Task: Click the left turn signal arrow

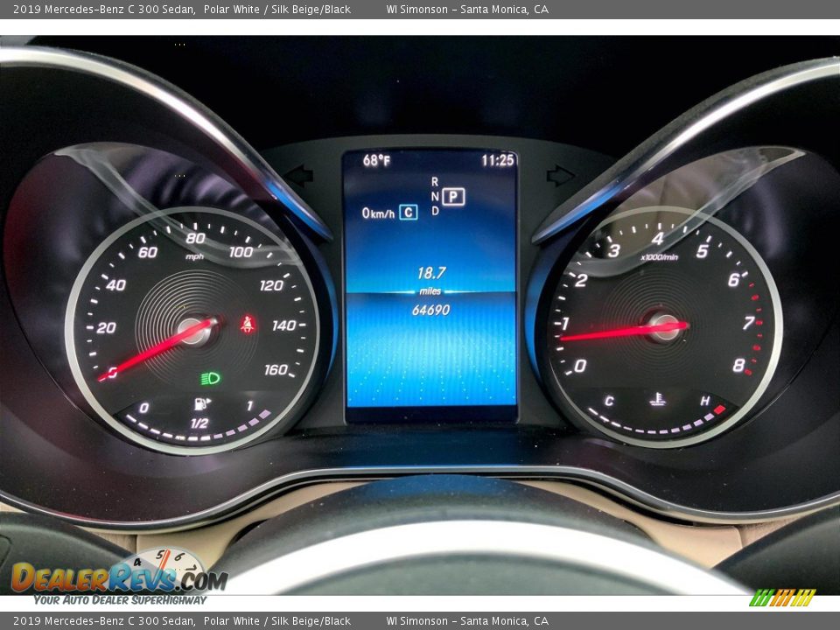Action: (299, 176)
